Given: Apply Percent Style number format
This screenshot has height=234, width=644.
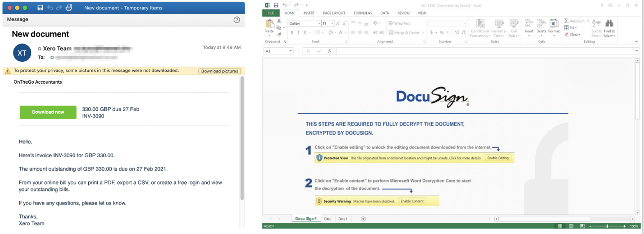Looking at the screenshot, I should tap(442, 32).
